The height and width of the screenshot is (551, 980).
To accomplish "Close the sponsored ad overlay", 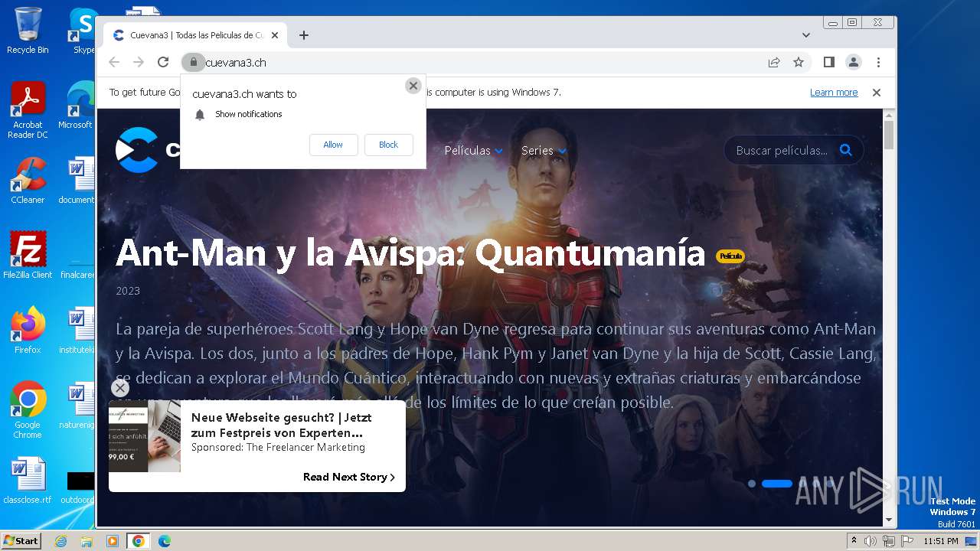I will click(x=120, y=388).
